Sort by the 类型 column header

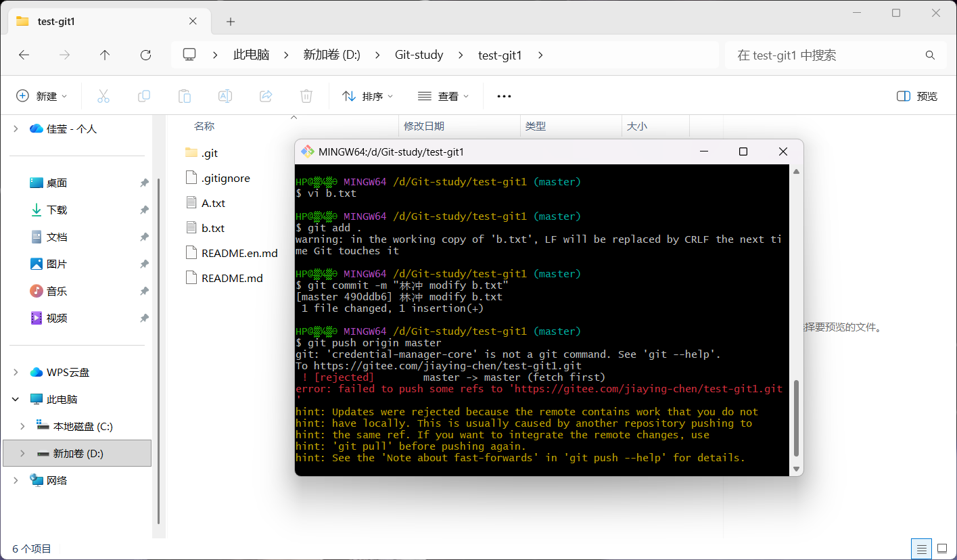536,126
